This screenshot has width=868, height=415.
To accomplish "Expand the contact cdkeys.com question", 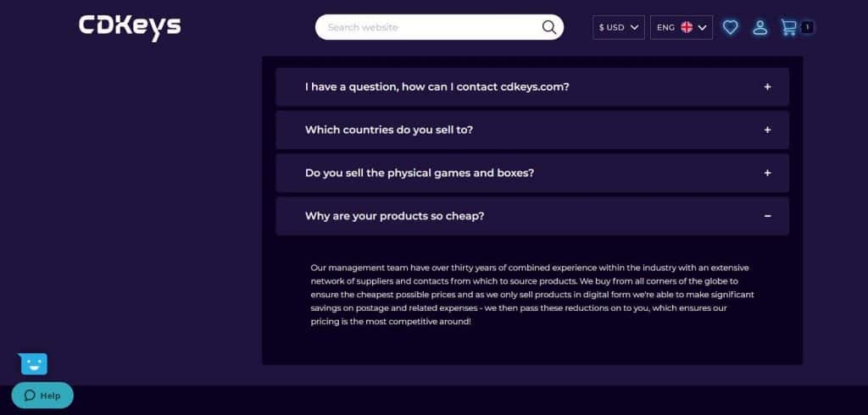I will click(437, 86).
